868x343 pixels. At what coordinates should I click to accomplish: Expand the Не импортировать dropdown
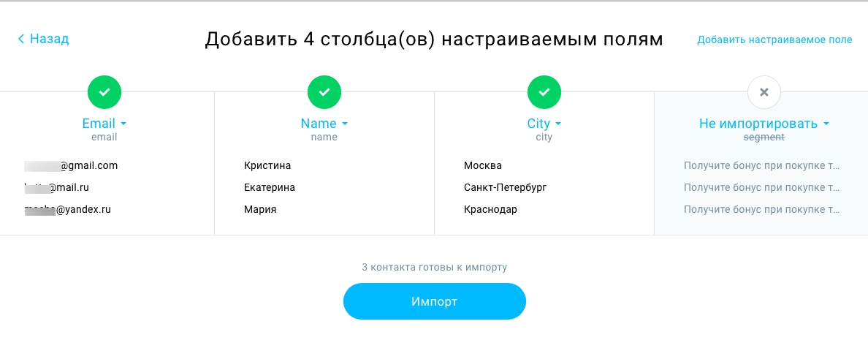pos(764,123)
